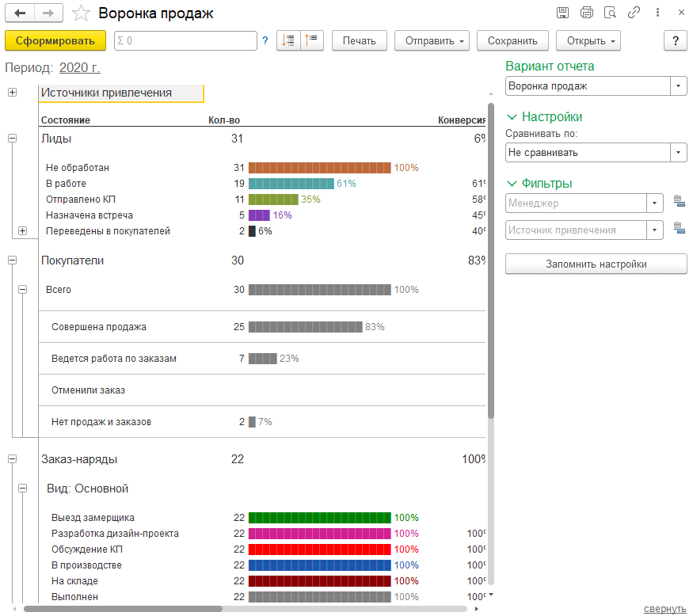Open the Вариант отчета dropdown list

[679, 86]
